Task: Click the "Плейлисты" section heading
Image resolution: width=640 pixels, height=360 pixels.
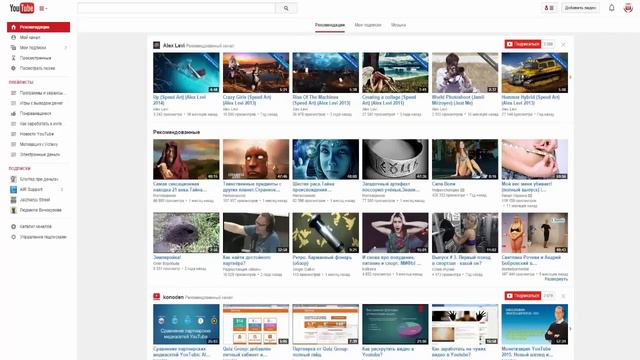Action: [x=21, y=82]
